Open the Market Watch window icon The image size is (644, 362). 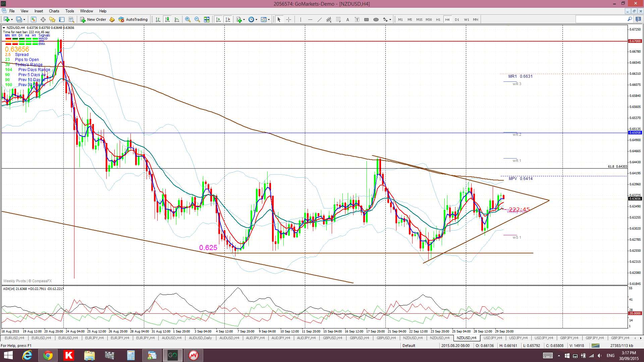point(33,19)
